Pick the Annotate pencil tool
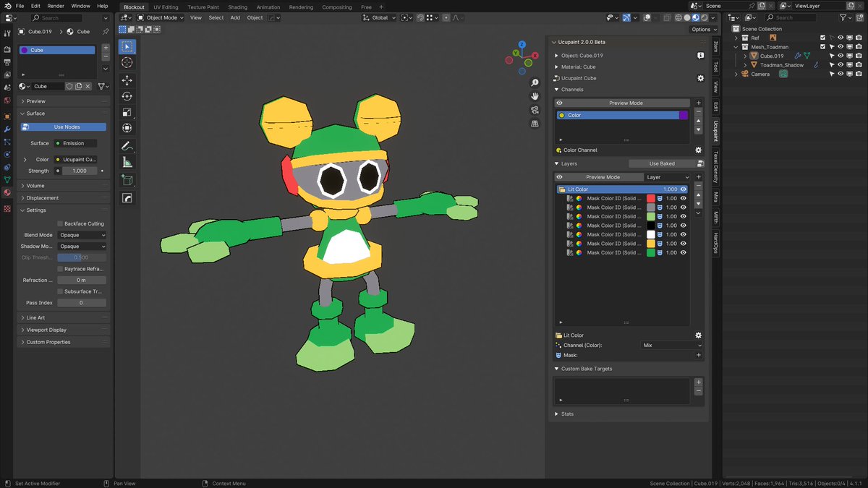 pyautogui.click(x=127, y=146)
